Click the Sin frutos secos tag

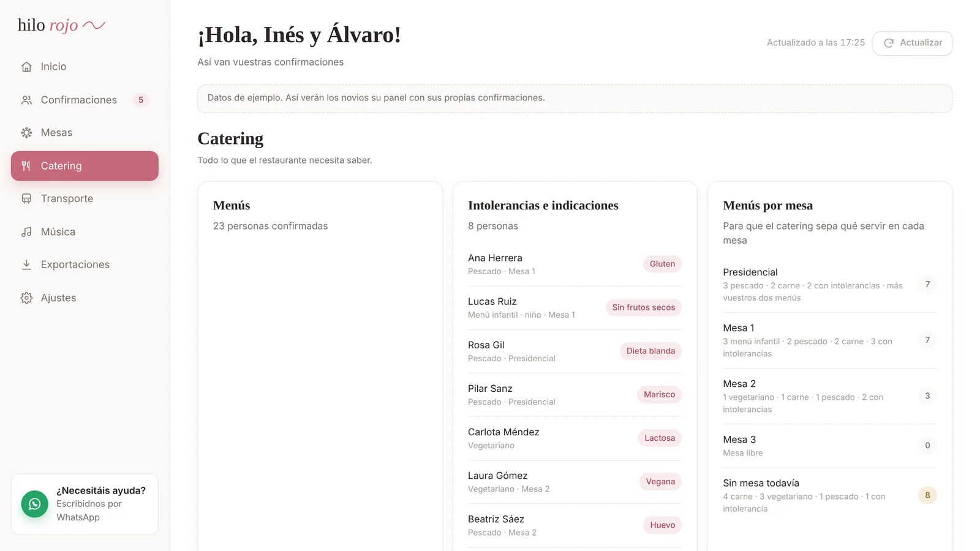click(643, 307)
